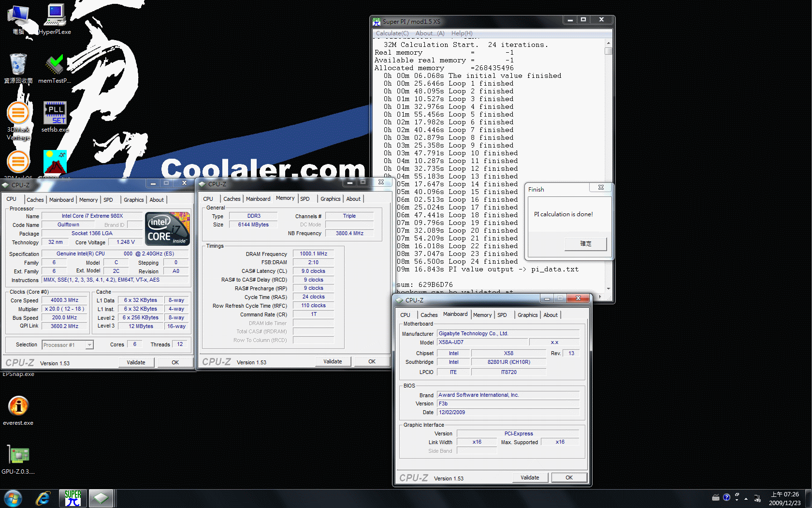Click OK in the Mainboard tab window
The image size is (812, 508).
tap(569, 478)
